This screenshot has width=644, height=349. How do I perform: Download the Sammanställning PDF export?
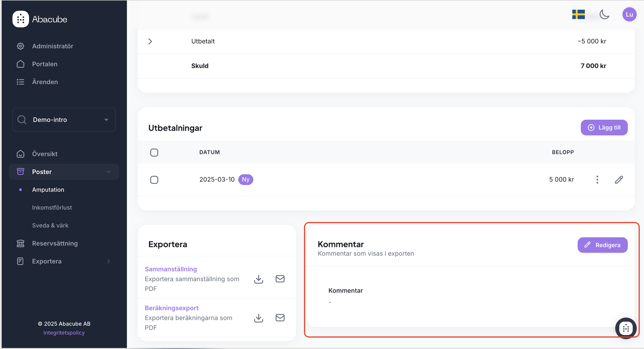tap(258, 279)
